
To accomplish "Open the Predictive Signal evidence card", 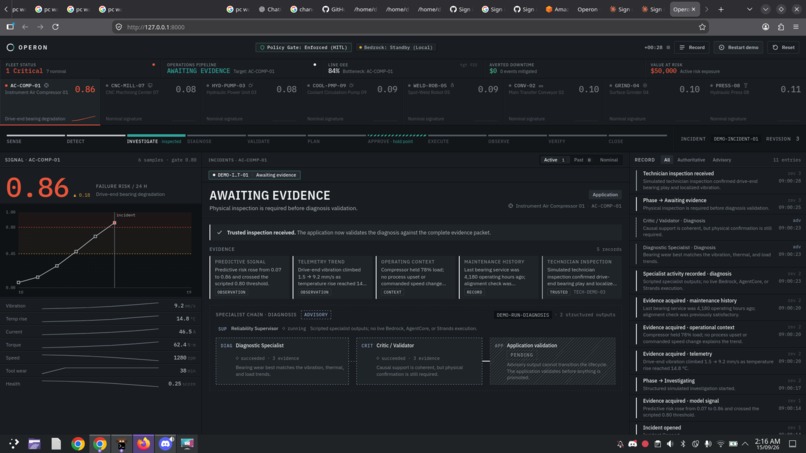I will click(x=250, y=277).
